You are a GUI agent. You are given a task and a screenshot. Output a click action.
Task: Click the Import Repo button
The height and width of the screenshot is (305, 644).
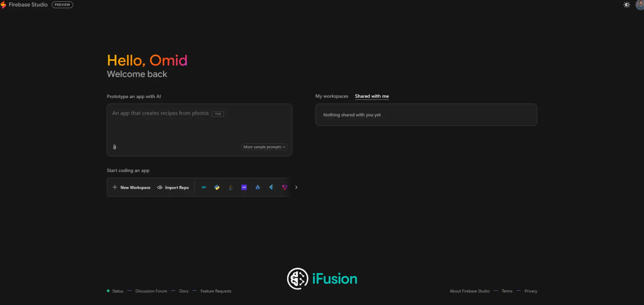pos(173,187)
